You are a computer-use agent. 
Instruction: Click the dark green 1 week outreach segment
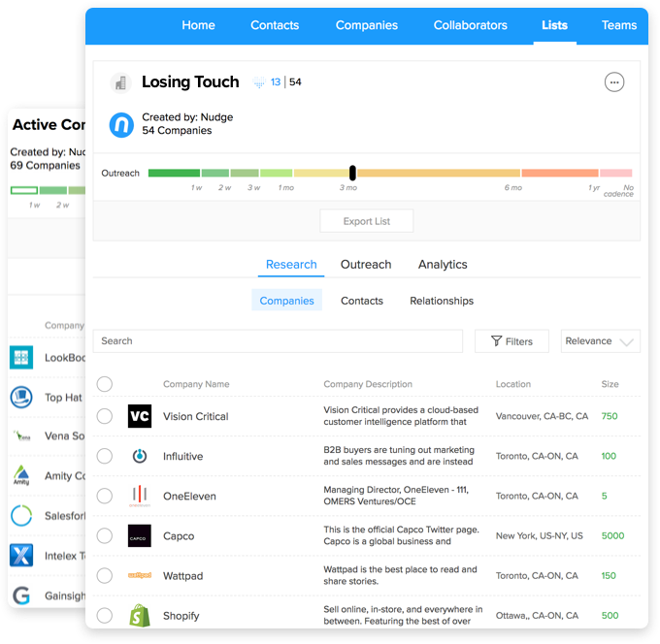(x=174, y=173)
